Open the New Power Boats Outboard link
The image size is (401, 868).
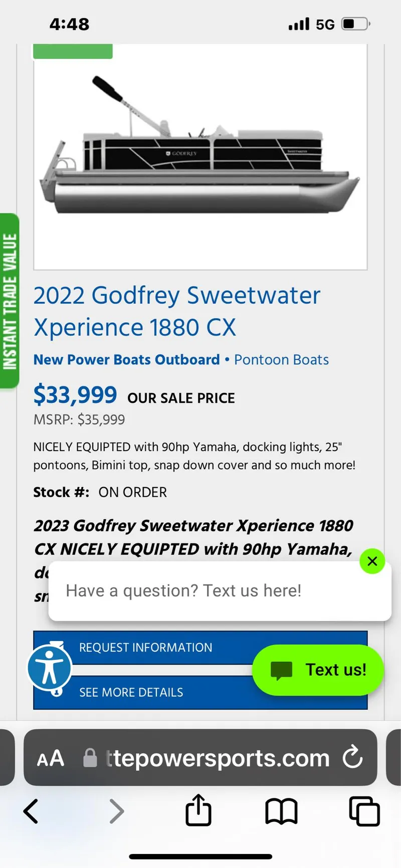(126, 359)
